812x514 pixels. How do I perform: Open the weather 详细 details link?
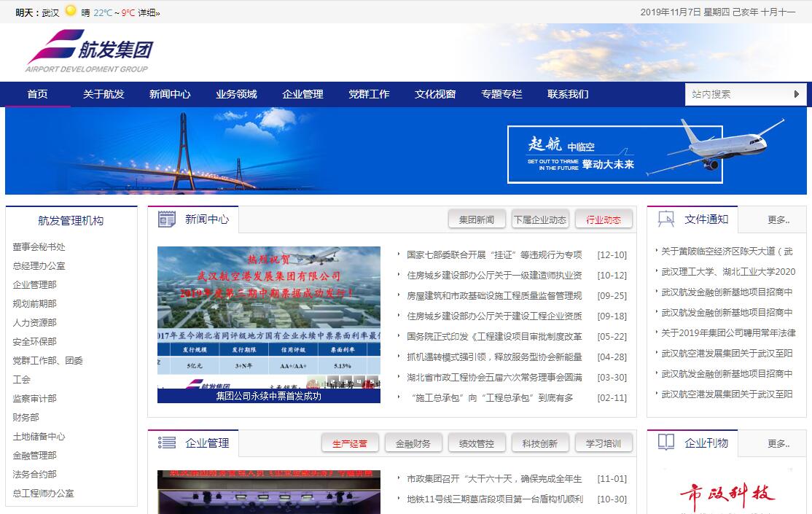tap(149, 12)
